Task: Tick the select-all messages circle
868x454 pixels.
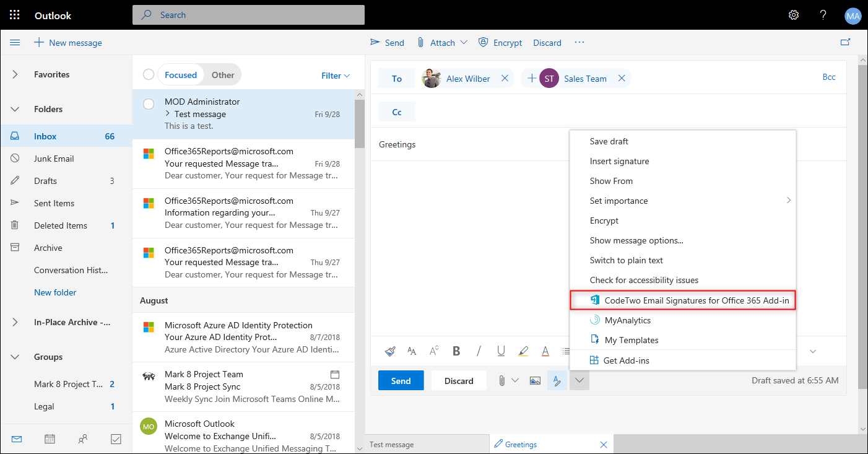Action: click(x=149, y=75)
